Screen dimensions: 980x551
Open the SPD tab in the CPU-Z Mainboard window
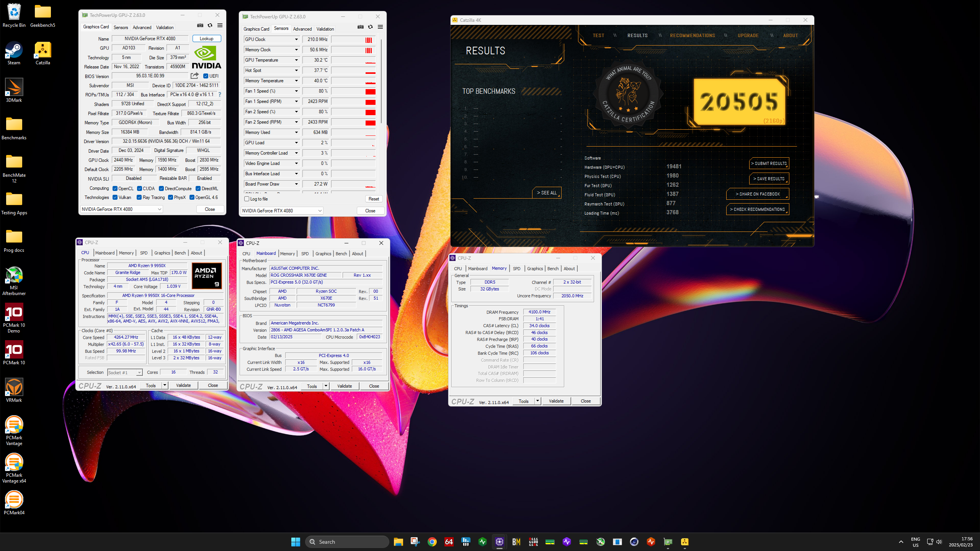[305, 254]
